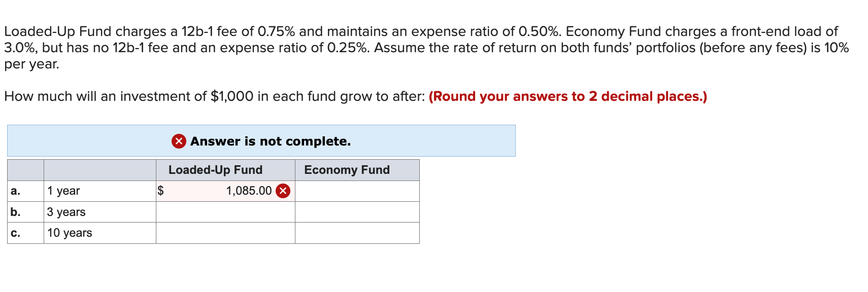Image resolution: width=868 pixels, height=292 pixels.
Task: Select the incorrect 1,085.00 answer field
Action: (239, 191)
